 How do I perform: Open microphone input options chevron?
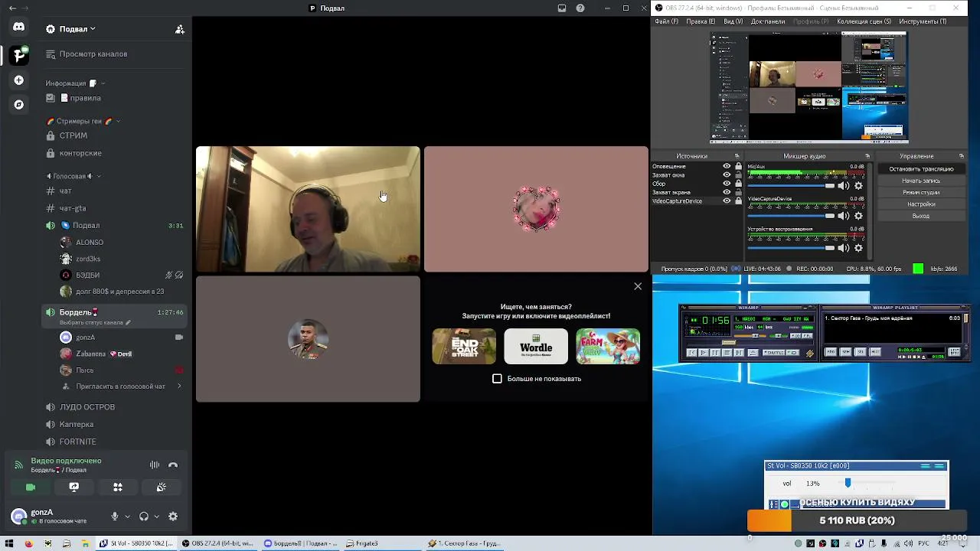pos(127,517)
